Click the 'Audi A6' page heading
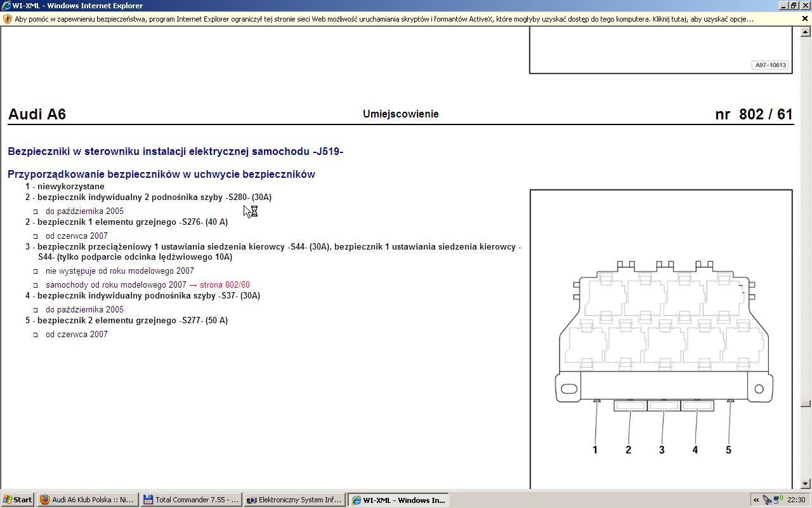The image size is (812, 508). tap(37, 114)
